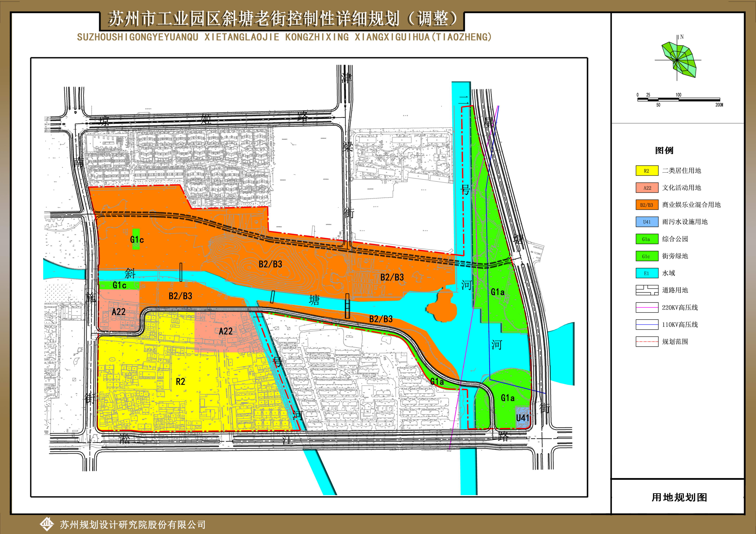This screenshot has width=756, height=534.
Task: Click the small G1c green patch in orange zone
Action: tap(136, 239)
